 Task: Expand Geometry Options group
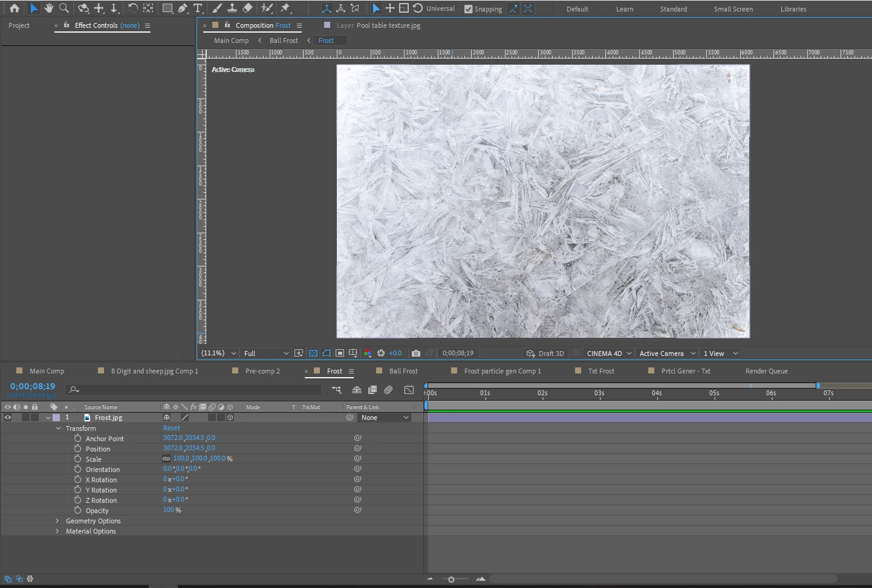pyautogui.click(x=57, y=521)
